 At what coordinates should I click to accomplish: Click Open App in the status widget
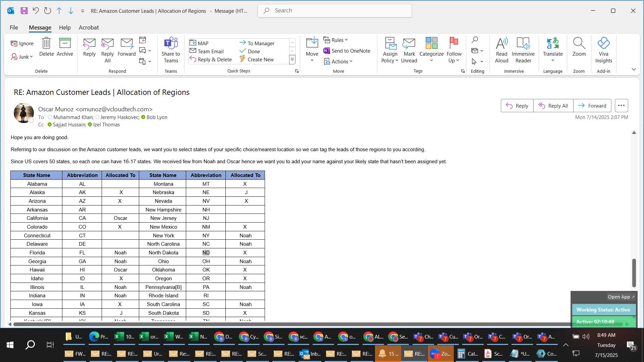pyautogui.click(x=621, y=297)
